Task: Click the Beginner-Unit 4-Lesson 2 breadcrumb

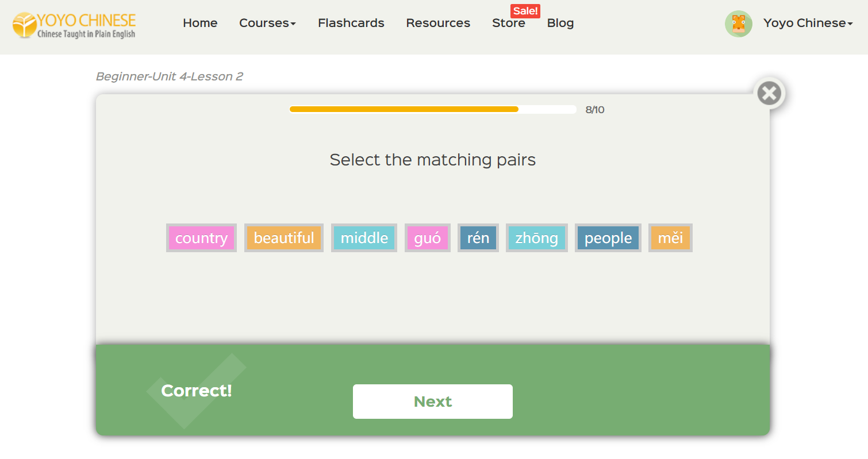Action: 170,76
